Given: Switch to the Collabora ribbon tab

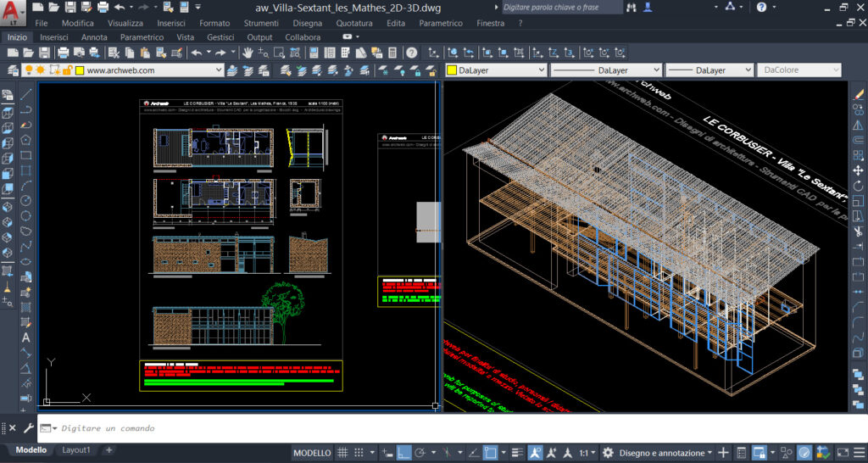Looking at the screenshot, I should pyautogui.click(x=303, y=37).
